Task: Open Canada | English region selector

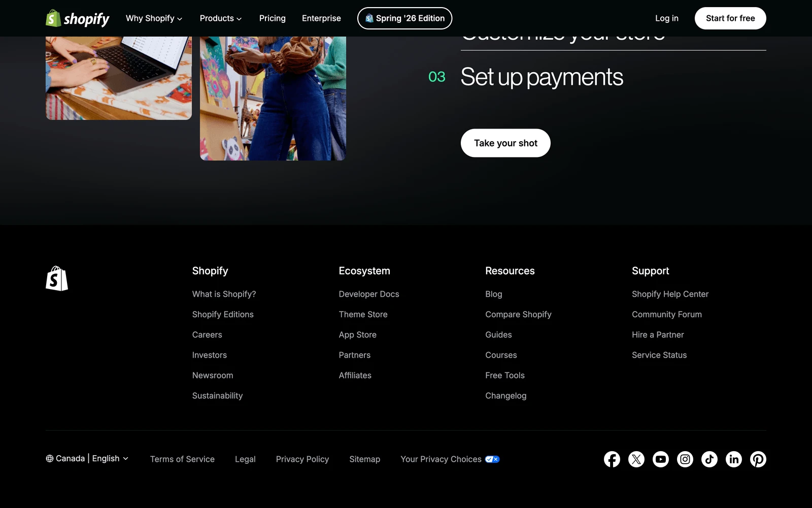Action: [x=87, y=459]
